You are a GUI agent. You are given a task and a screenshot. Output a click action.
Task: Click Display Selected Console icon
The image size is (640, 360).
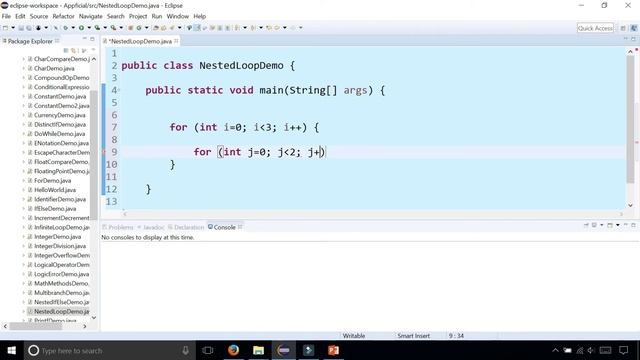(594, 225)
